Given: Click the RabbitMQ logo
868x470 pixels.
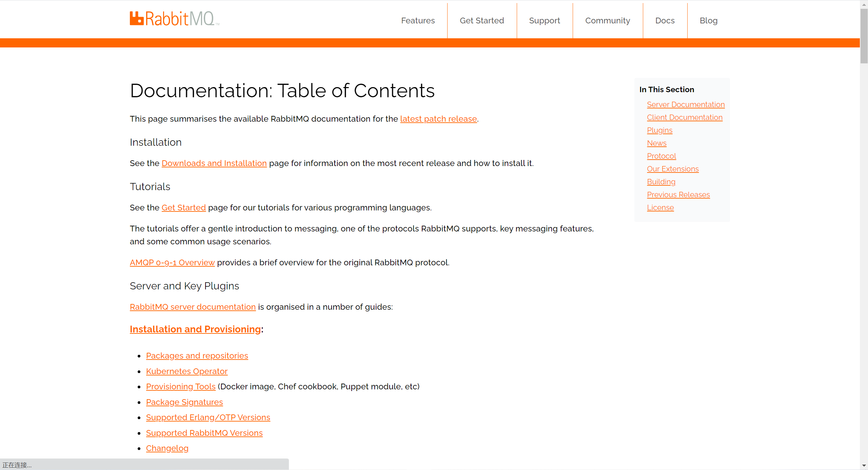Looking at the screenshot, I should pos(174,19).
